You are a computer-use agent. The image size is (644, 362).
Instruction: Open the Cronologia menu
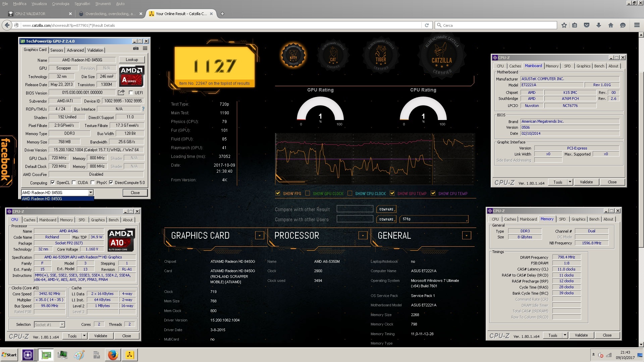point(60,4)
